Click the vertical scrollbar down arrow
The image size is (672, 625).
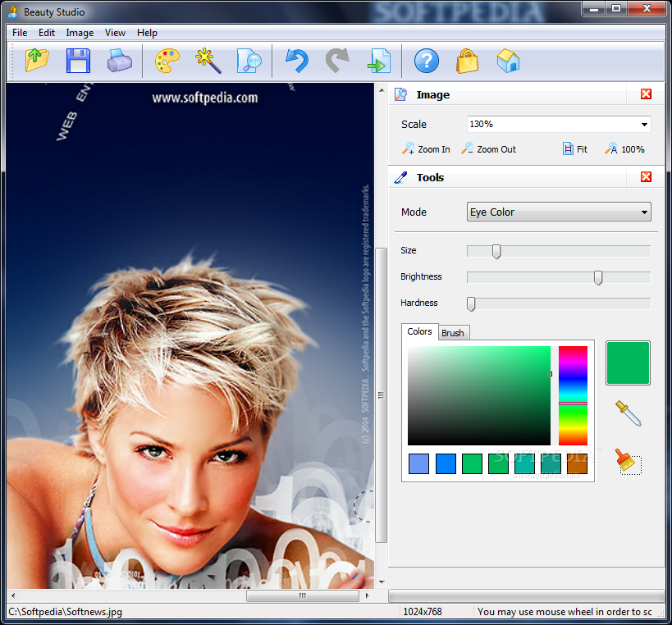382,582
